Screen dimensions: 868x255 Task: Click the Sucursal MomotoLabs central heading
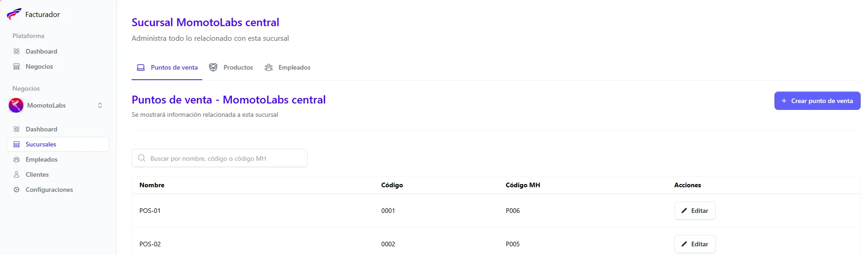click(205, 22)
